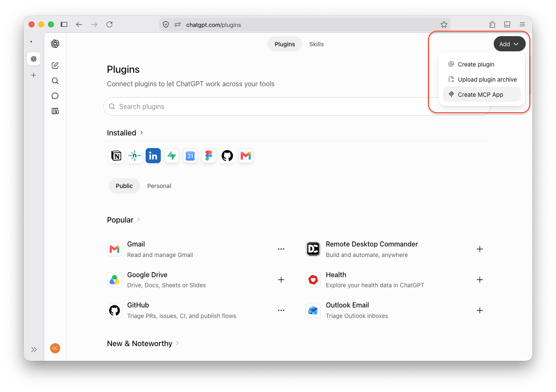Expand sidebar with double chevron icon
The width and height of the screenshot is (556, 392).
tap(34, 350)
